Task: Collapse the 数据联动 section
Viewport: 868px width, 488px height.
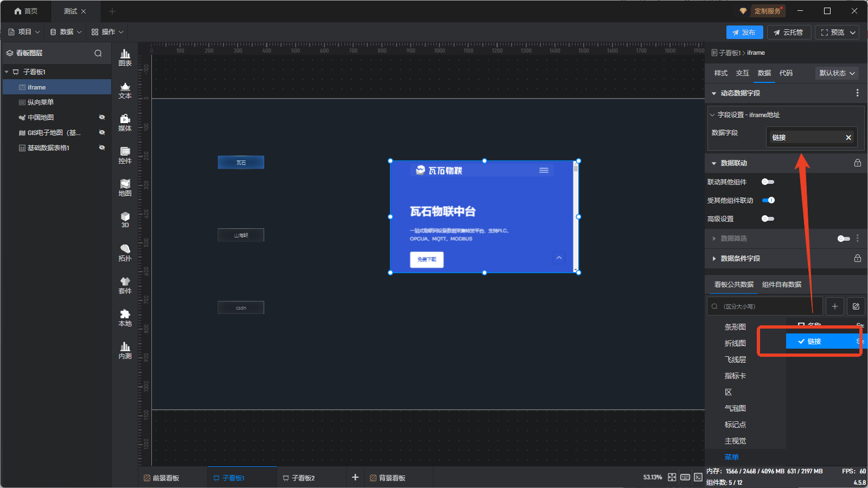Action: coord(714,163)
